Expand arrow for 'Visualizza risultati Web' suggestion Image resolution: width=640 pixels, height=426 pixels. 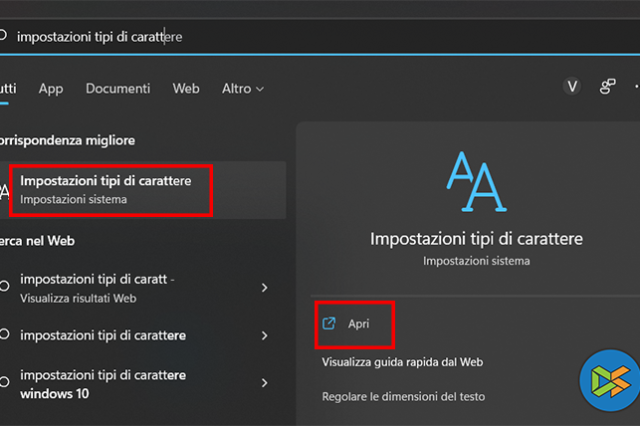tap(264, 288)
